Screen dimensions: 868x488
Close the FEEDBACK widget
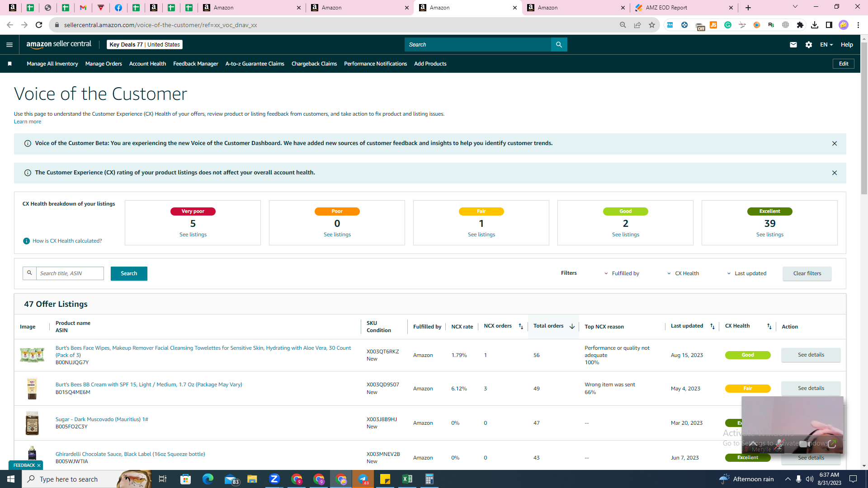39,465
